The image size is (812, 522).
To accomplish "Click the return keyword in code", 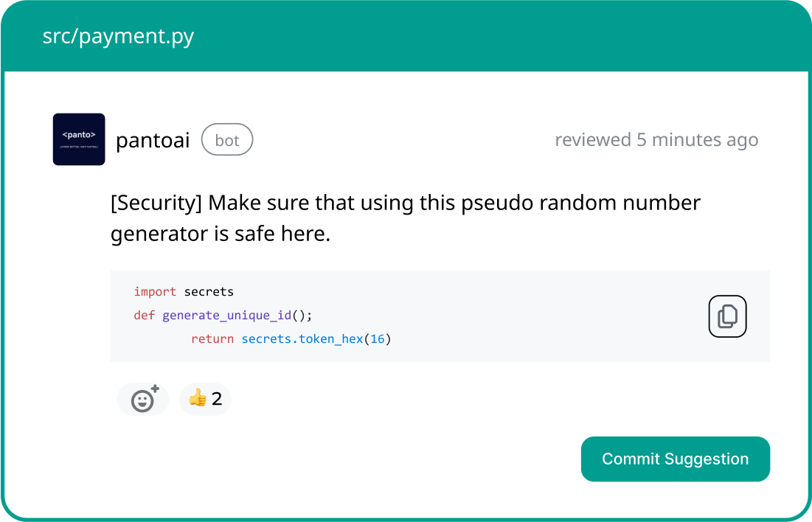I will point(212,339).
